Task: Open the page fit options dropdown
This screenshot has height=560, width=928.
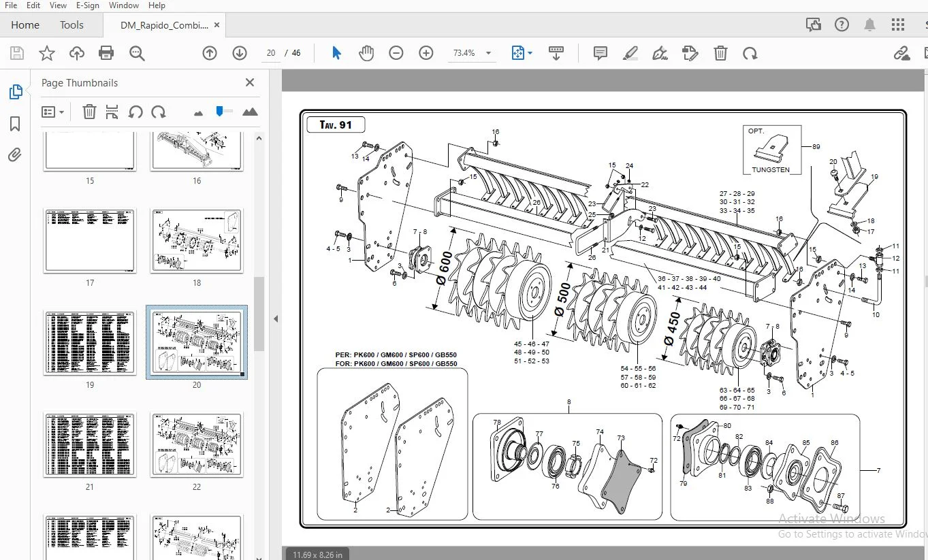Action: click(x=522, y=53)
